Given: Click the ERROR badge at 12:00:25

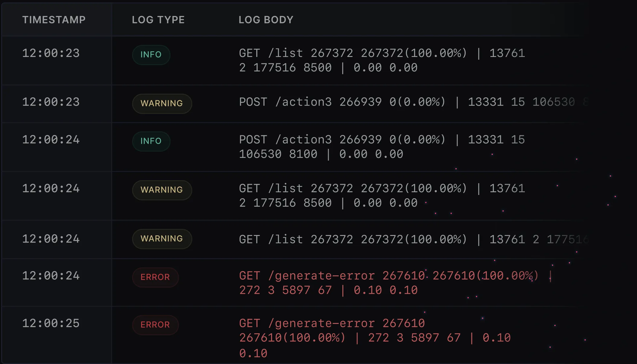Looking at the screenshot, I should (x=155, y=325).
